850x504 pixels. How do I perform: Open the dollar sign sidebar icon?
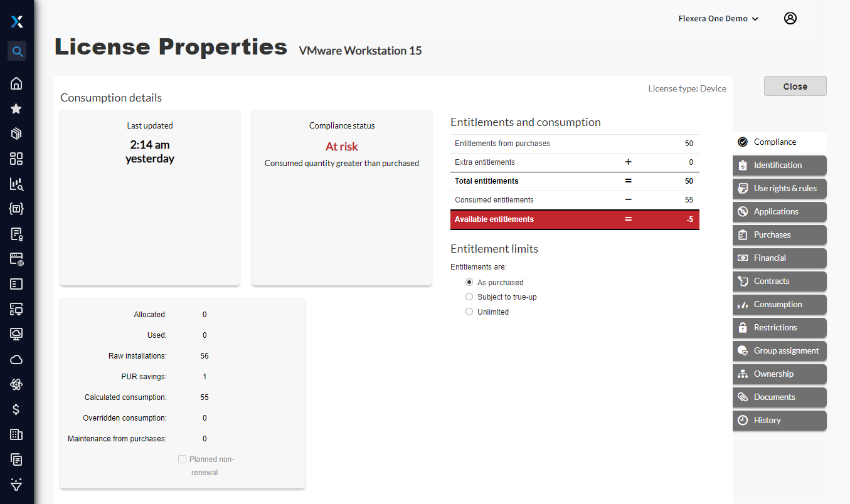[17, 409]
